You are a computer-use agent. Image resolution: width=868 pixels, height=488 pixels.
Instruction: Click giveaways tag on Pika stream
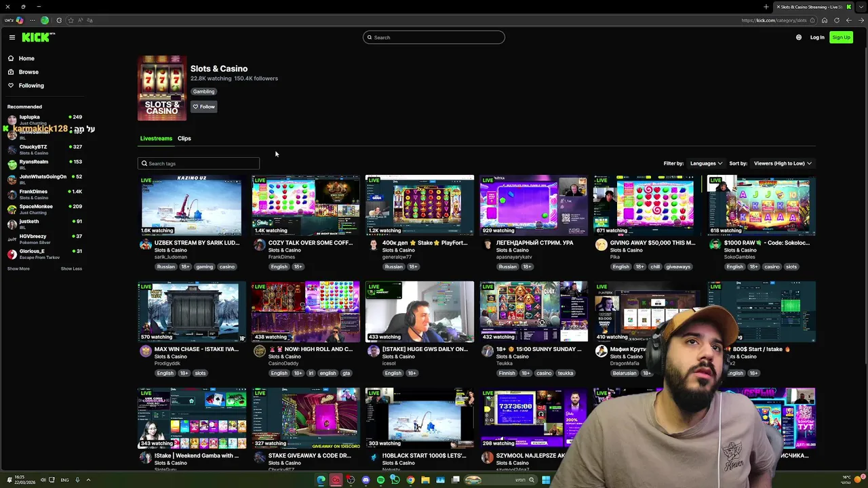(x=677, y=267)
